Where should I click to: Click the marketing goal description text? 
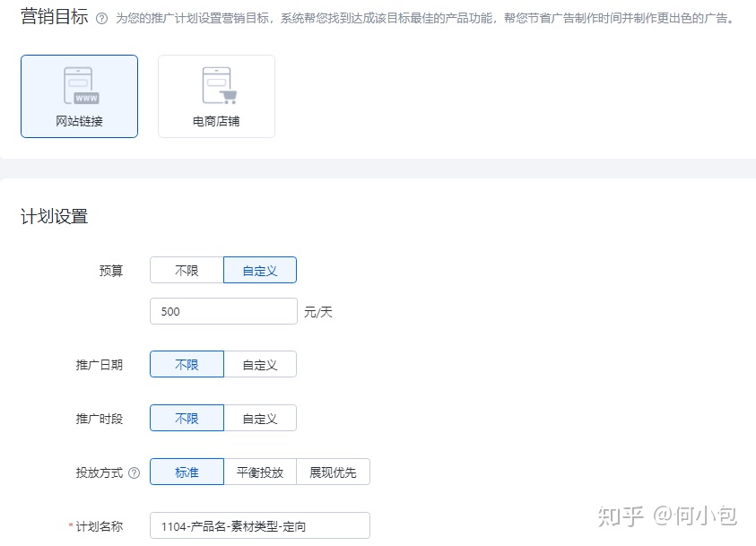[x=425, y=18]
